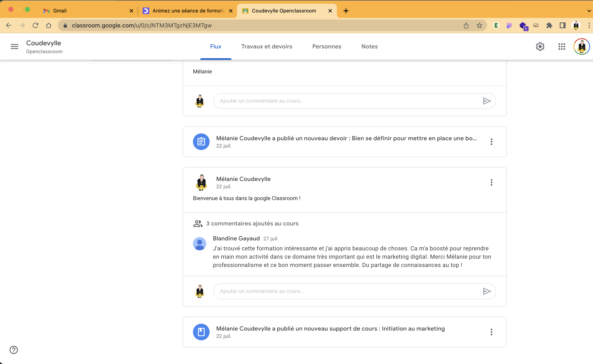Go to the Notes tab
593x364 pixels.
pyautogui.click(x=369, y=47)
